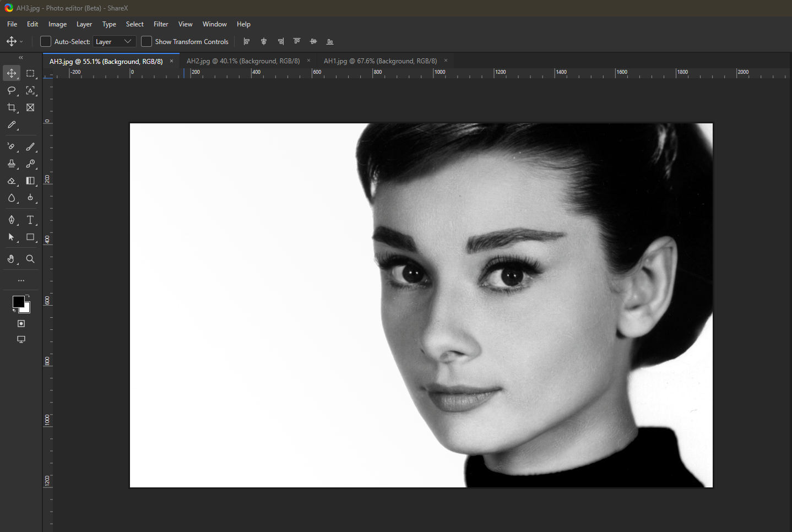
Task: Open the Auto-Select Layer dropdown
Action: (x=114, y=41)
